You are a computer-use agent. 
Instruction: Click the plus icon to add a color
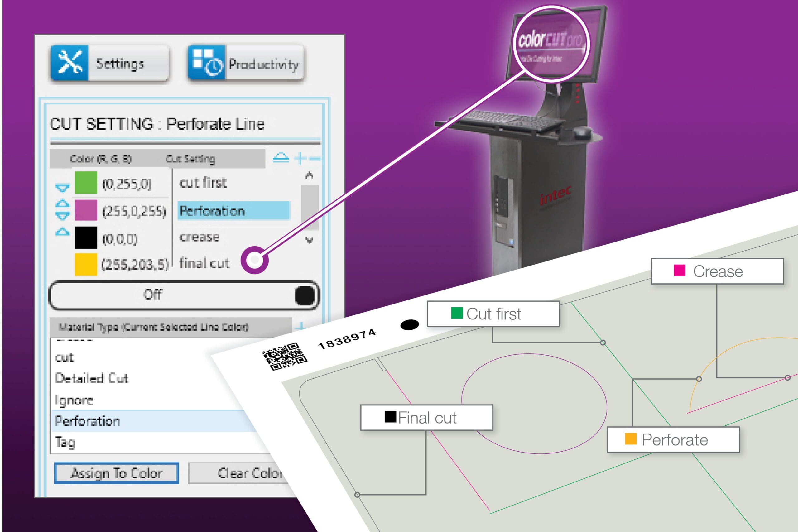tap(300, 158)
